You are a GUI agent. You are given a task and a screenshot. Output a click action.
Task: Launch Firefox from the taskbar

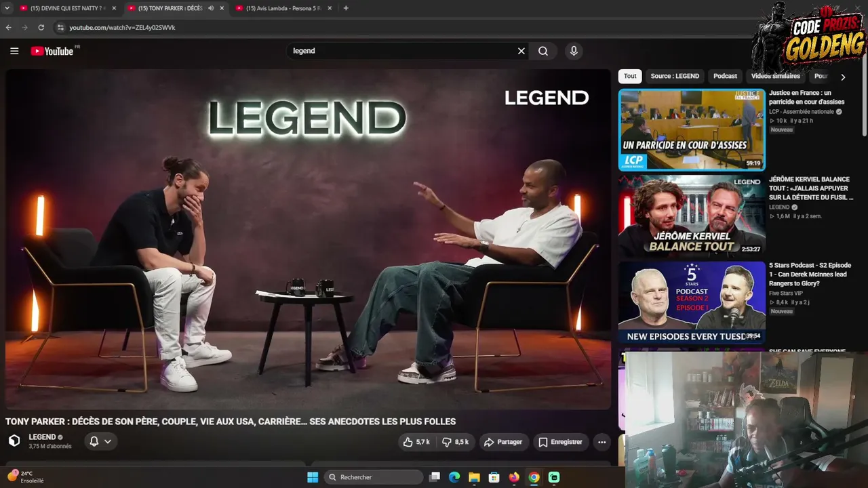coord(514,477)
